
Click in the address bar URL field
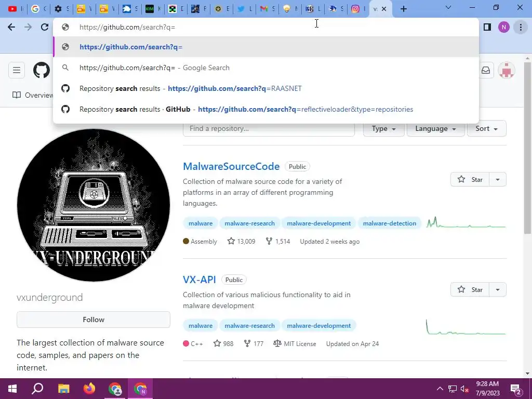266,27
